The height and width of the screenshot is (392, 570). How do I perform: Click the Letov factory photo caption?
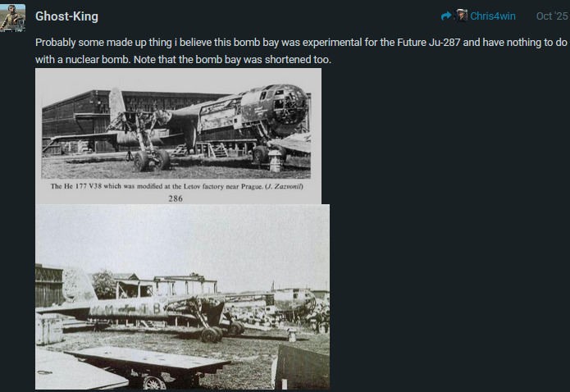click(x=176, y=186)
